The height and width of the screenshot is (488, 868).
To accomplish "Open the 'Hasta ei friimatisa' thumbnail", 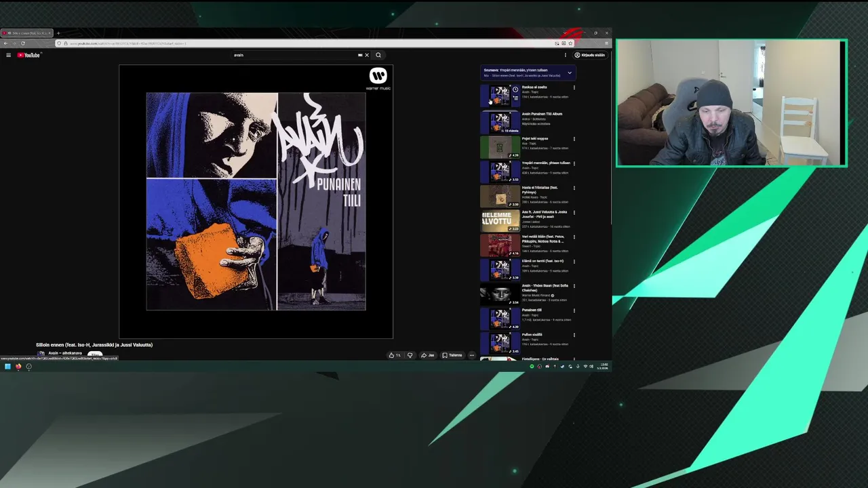I will (x=500, y=196).
